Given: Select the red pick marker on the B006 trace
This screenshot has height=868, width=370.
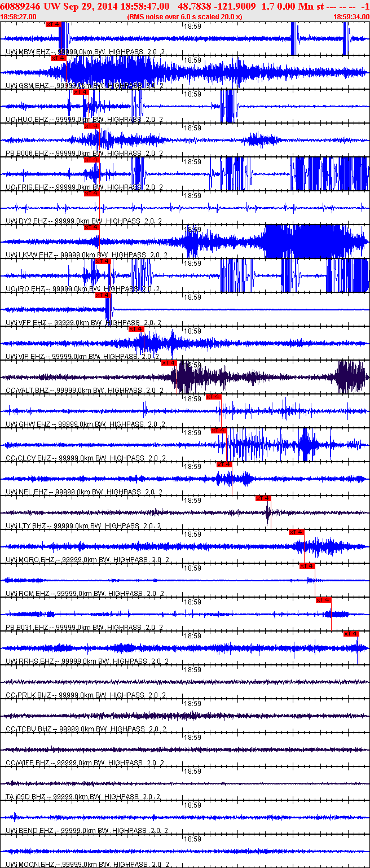Looking at the screenshot, I should pos(91,126).
